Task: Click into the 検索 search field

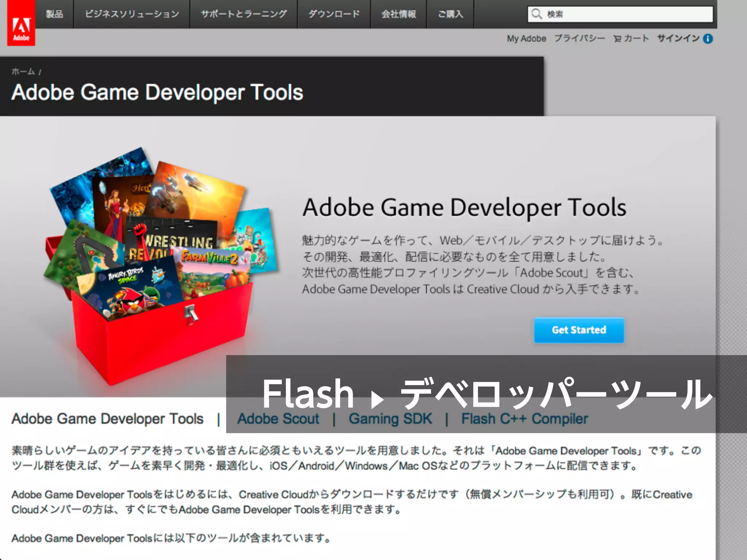Action: [x=620, y=14]
